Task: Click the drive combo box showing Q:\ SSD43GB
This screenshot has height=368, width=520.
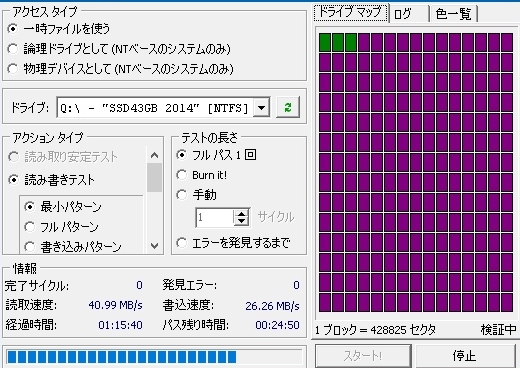Action: click(163, 108)
